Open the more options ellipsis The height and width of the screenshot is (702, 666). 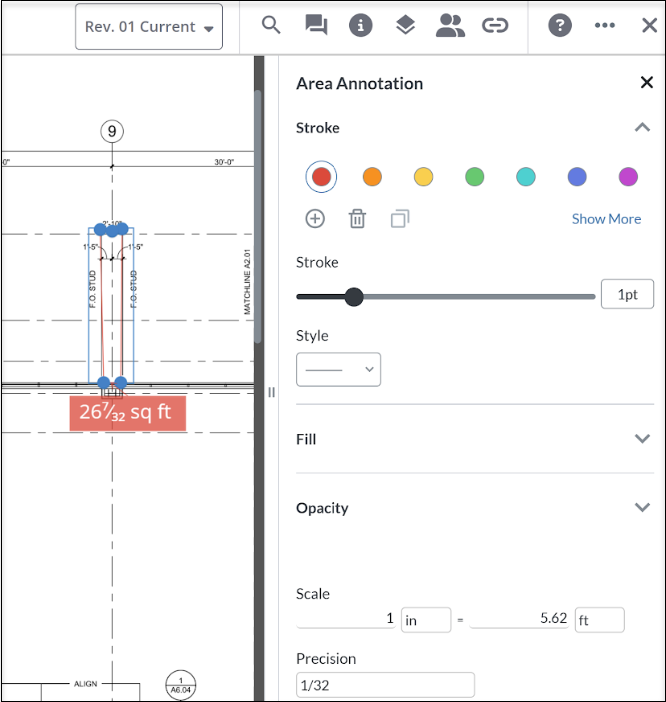click(605, 25)
